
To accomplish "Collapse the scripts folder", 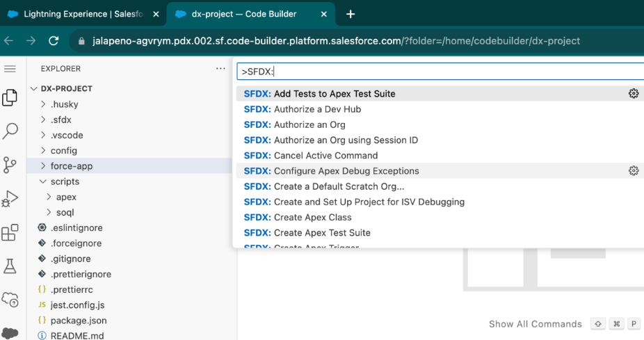I will point(65,181).
